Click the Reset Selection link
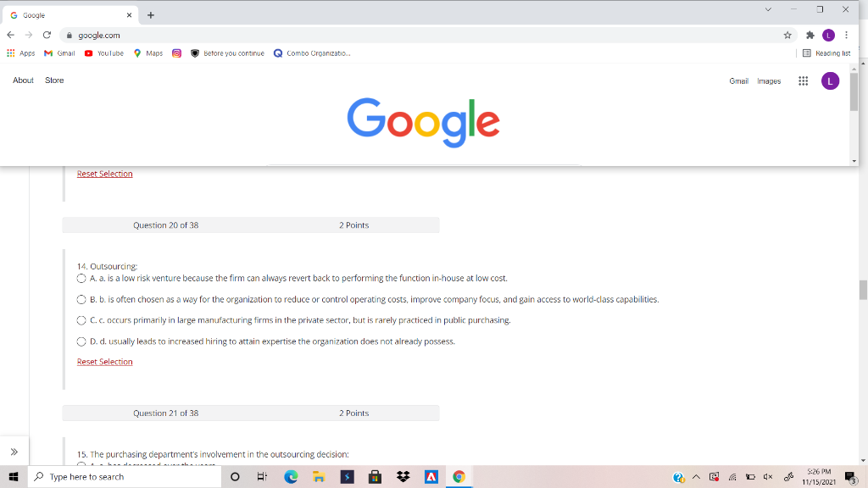The width and height of the screenshot is (868, 488). point(104,361)
